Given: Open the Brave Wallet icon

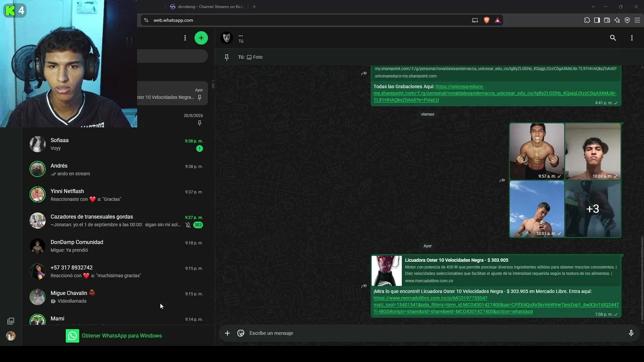Looking at the screenshot, I should tap(607, 20).
